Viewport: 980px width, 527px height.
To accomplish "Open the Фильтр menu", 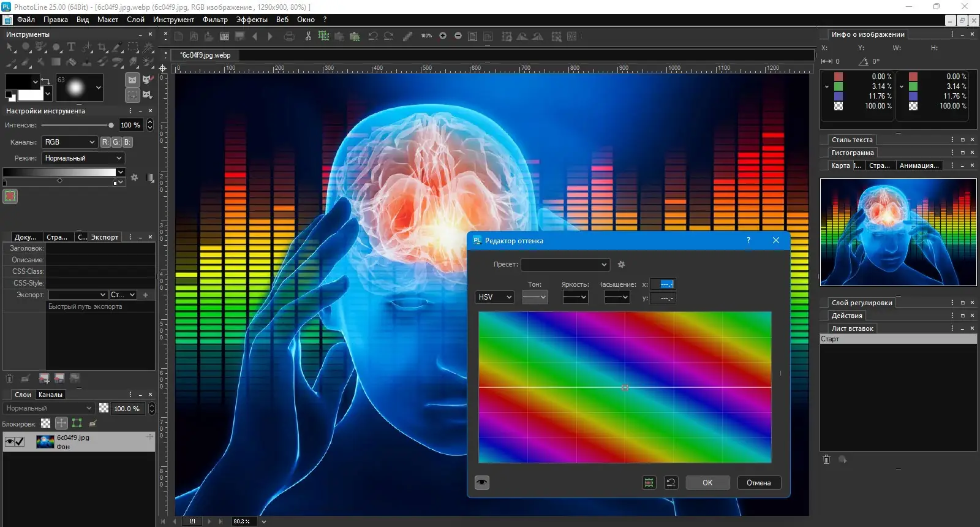I will click(x=215, y=20).
